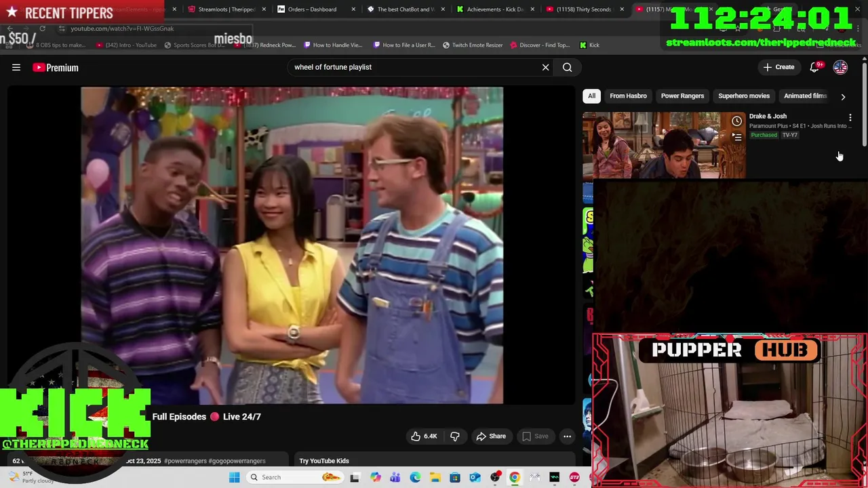This screenshot has height=488, width=868.
Task: Click the #powerrangers hashtag
Action: pyautogui.click(x=185, y=461)
